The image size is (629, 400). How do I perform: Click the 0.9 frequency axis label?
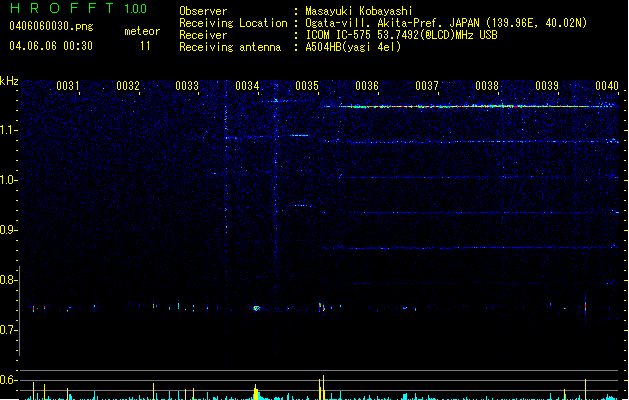pyautogui.click(x=8, y=230)
